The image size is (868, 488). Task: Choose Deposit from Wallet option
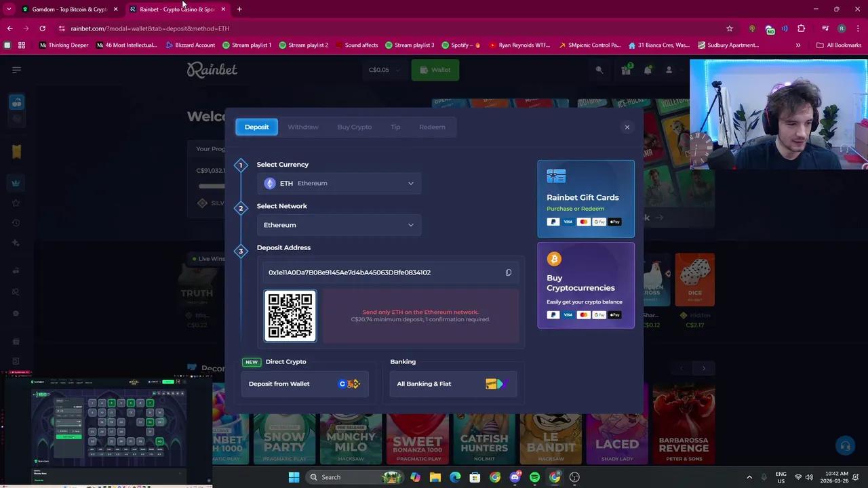pyautogui.click(x=305, y=384)
